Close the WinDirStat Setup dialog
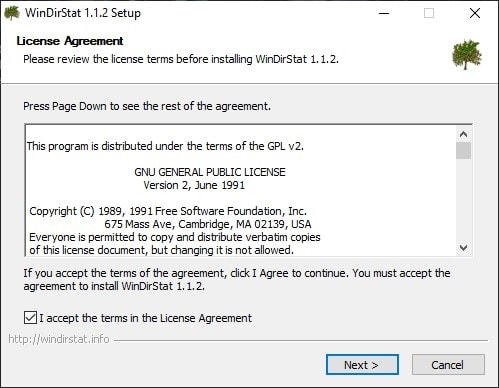The width and height of the screenshot is (499, 388). pyautogui.click(x=475, y=13)
